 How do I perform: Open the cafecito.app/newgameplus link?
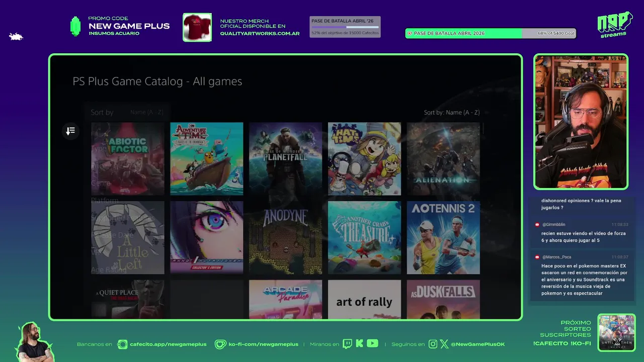tap(168, 344)
